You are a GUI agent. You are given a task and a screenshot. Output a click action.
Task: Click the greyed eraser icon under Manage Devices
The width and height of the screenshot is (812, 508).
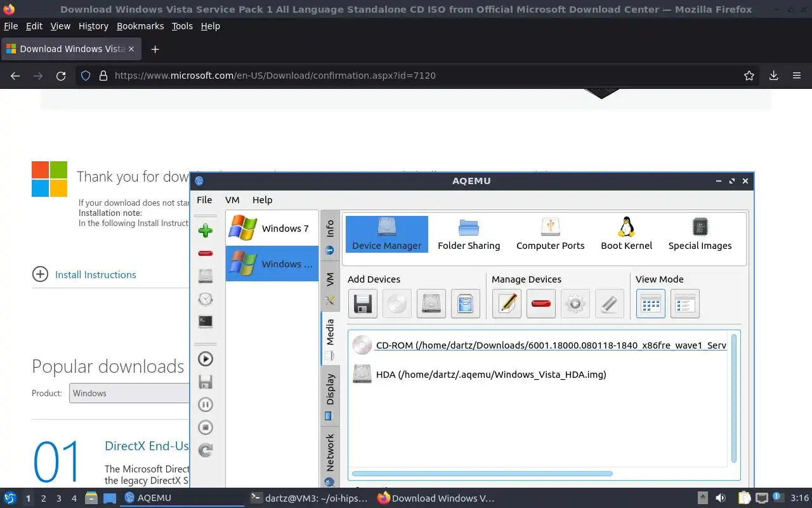610,304
